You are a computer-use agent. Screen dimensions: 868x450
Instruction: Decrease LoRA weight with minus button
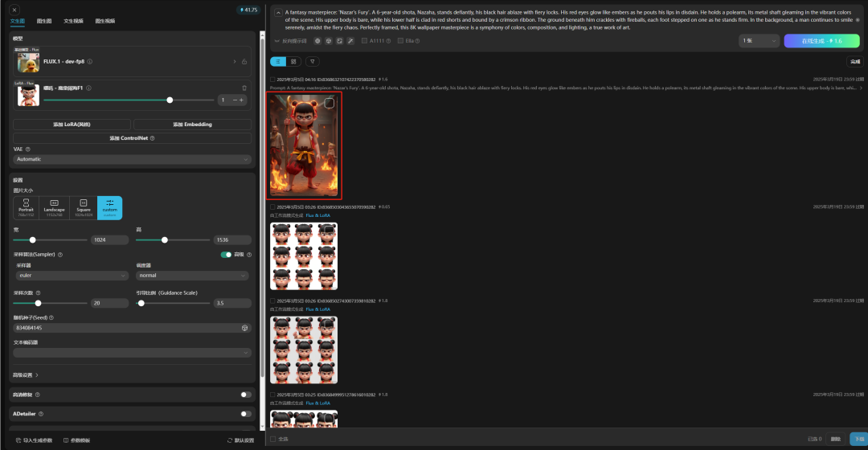pyautogui.click(x=235, y=100)
